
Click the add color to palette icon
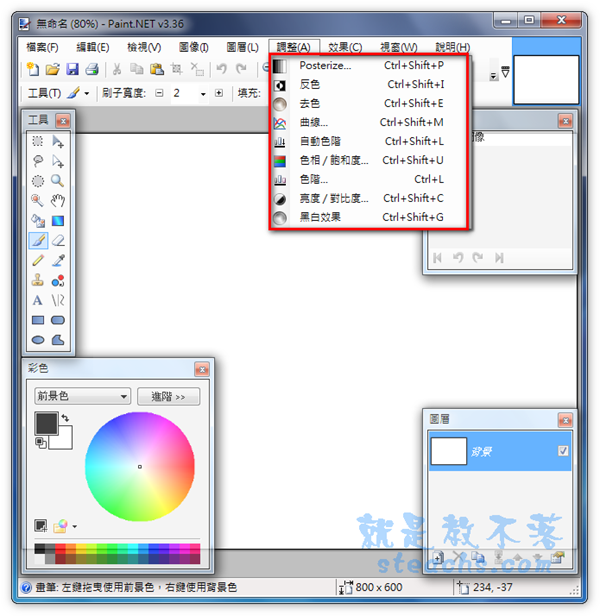[41, 526]
